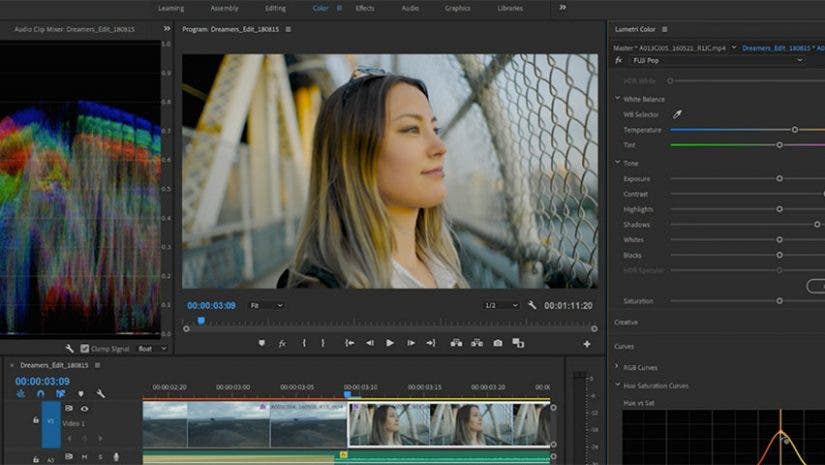Add a marker in the Program monitor
The height and width of the screenshot is (465, 825).
(x=261, y=343)
